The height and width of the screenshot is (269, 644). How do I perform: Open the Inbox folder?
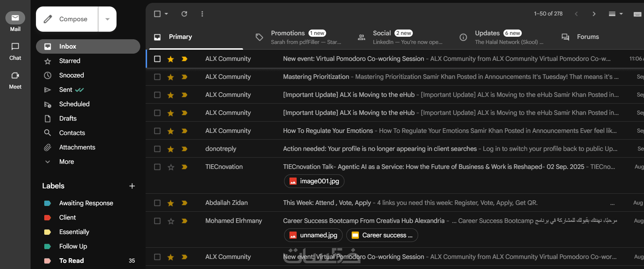pyautogui.click(x=88, y=46)
